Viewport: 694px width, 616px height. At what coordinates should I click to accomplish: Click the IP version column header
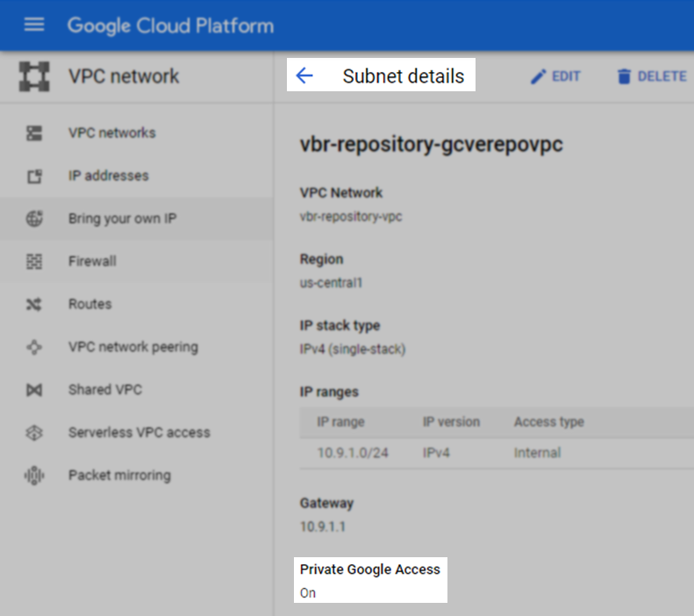coord(452,422)
